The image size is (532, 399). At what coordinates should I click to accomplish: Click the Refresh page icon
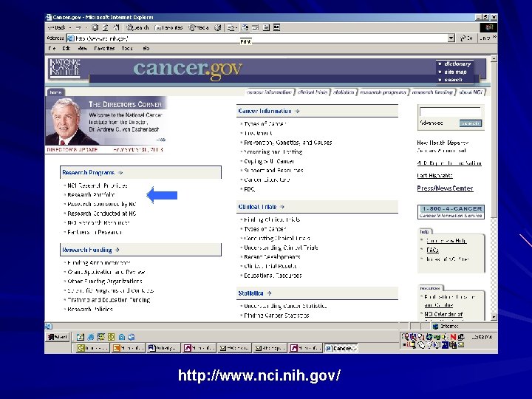pyautogui.click(x=106, y=28)
